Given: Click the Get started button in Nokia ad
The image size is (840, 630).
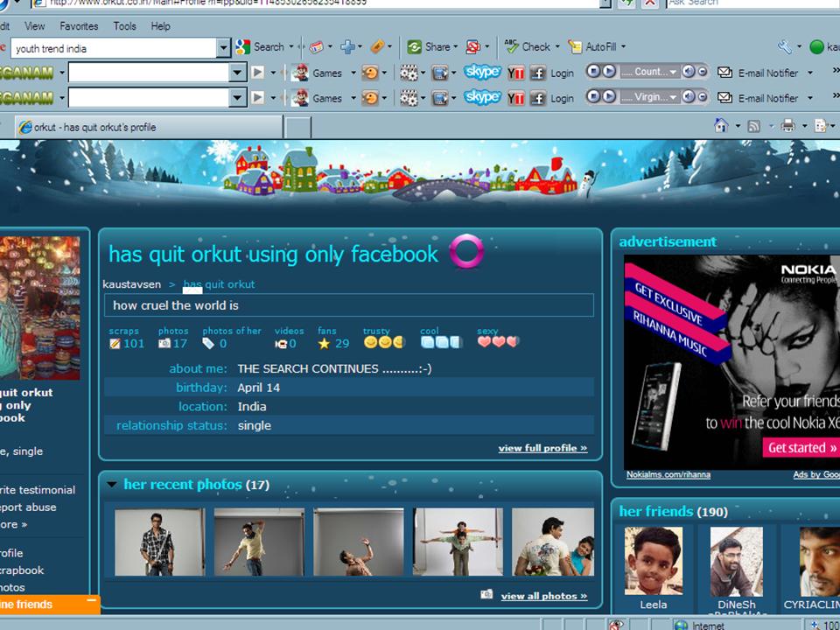Looking at the screenshot, I should (x=801, y=447).
